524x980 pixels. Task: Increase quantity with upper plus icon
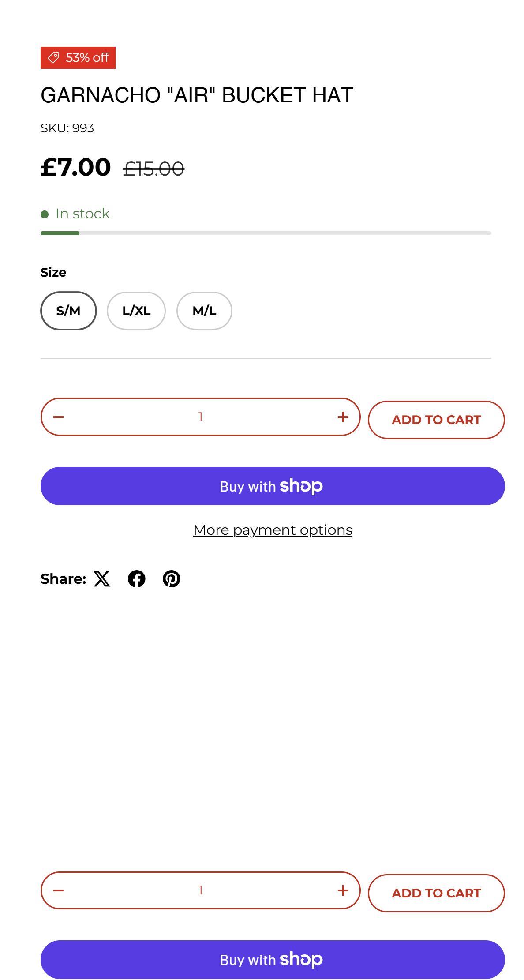[x=343, y=417]
